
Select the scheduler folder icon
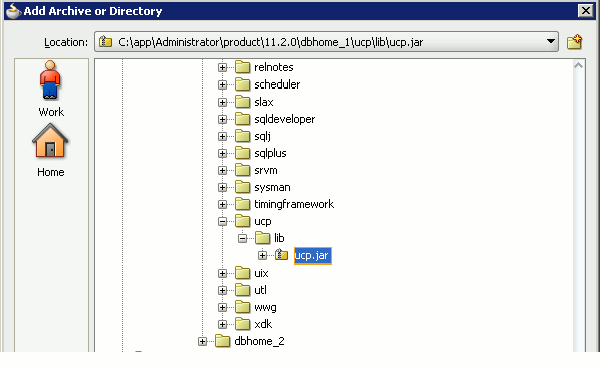(242, 84)
